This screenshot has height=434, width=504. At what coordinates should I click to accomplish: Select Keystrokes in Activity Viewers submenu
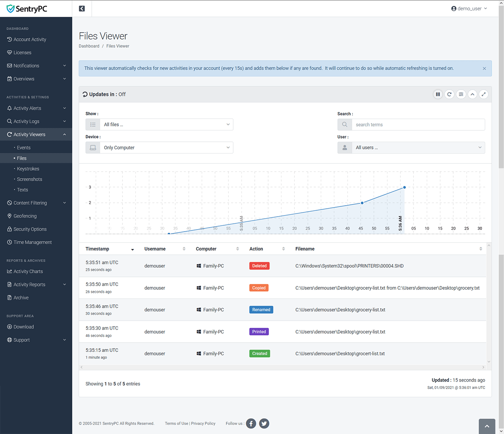[x=28, y=169]
